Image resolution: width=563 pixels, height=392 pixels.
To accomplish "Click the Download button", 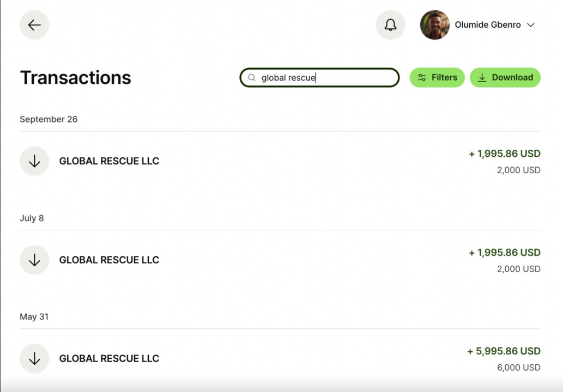I will click(x=505, y=77).
